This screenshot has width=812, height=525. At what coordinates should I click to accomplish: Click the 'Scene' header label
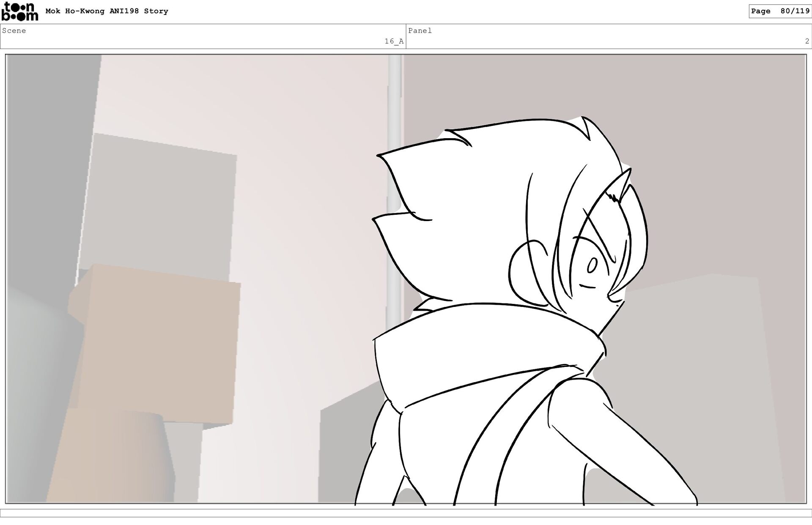14,31
